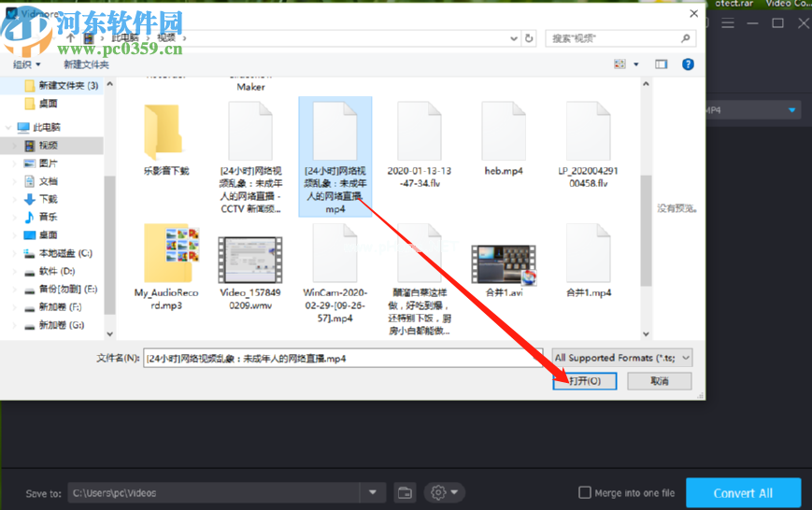
Task: Open the help question mark icon
Action: point(688,64)
